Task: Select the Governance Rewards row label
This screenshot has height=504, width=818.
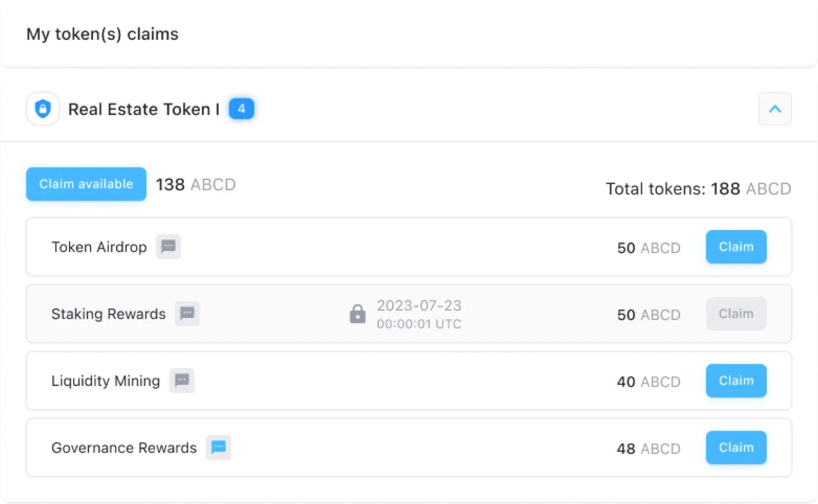Action: point(124,448)
